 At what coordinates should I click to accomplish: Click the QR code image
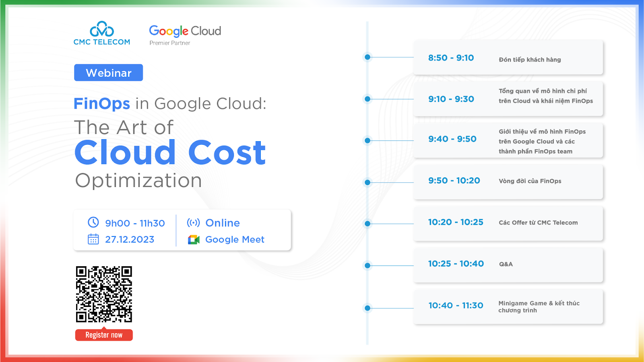[104, 294]
